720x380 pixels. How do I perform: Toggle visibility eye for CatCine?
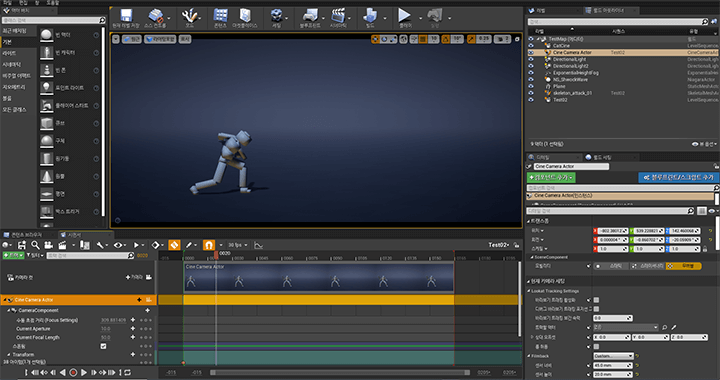point(531,45)
